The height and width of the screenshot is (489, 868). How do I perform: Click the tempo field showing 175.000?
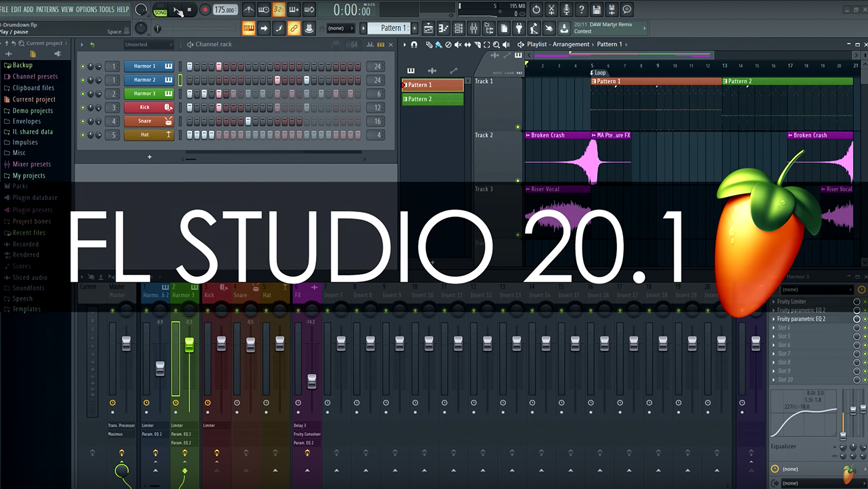pos(225,10)
